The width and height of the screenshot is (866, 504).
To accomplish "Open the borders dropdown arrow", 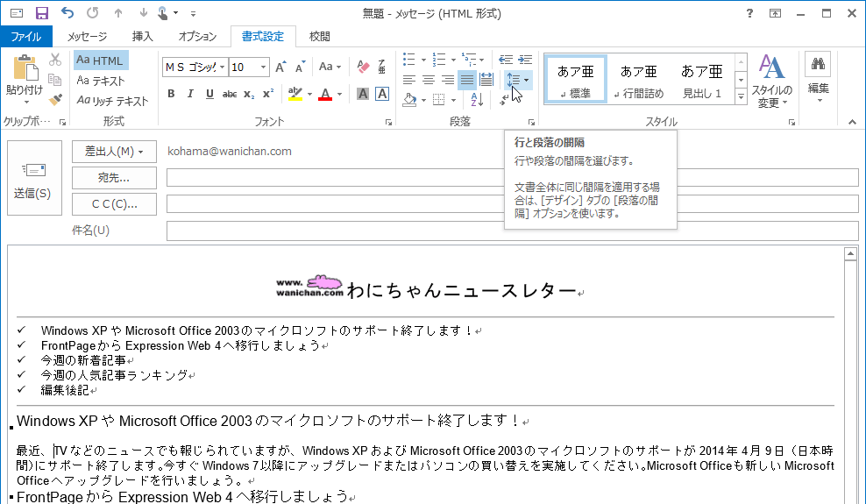I will pyautogui.click(x=453, y=100).
